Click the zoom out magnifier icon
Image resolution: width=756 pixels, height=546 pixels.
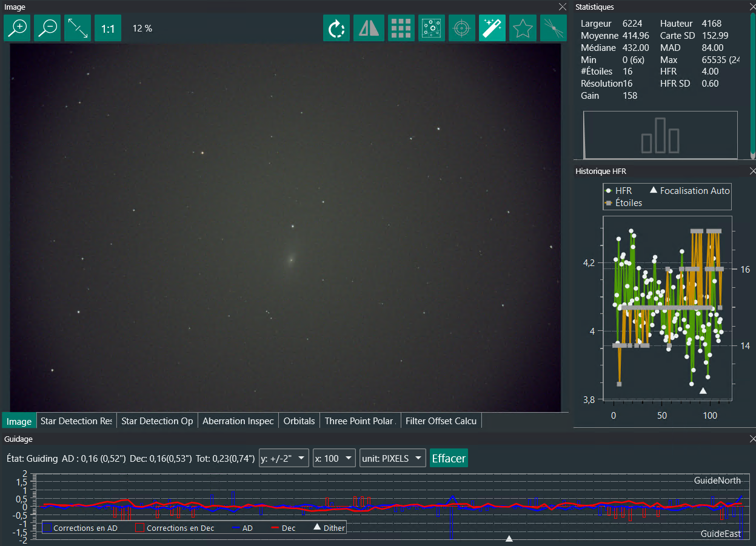point(47,28)
